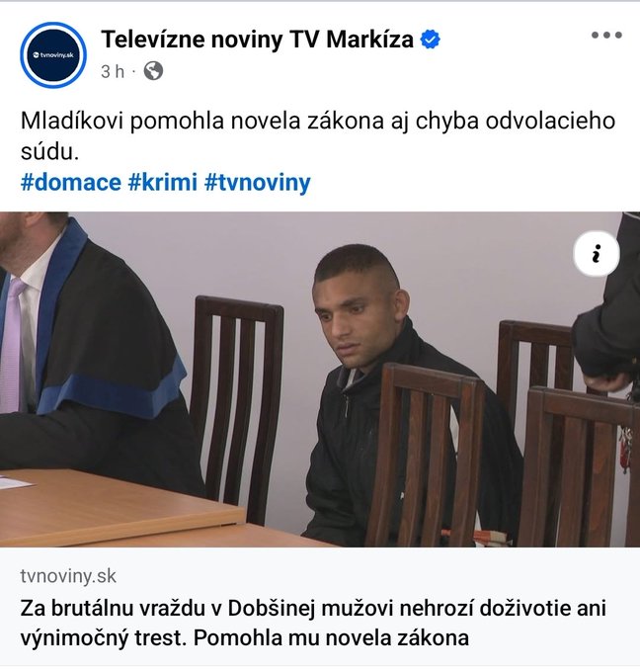This screenshot has width=640, height=672.
Task: Click the caption word "súdu."
Action: click(x=49, y=152)
